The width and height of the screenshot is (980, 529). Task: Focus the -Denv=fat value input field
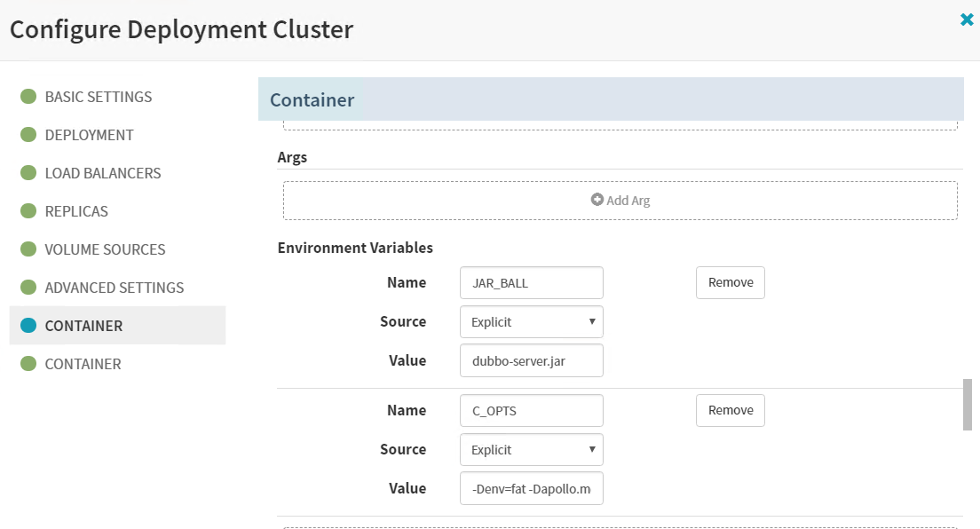pyautogui.click(x=531, y=488)
